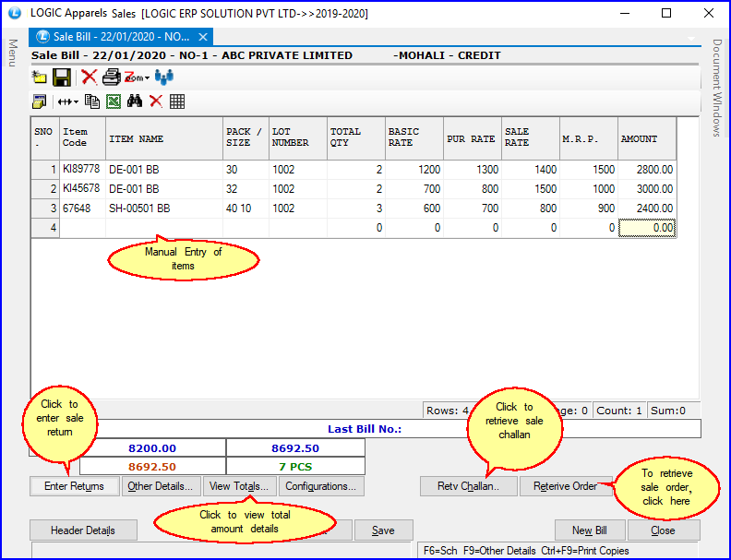Image resolution: width=731 pixels, height=560 pixels.
Task: Click the green Excel export icon
Action: (114, 101)
